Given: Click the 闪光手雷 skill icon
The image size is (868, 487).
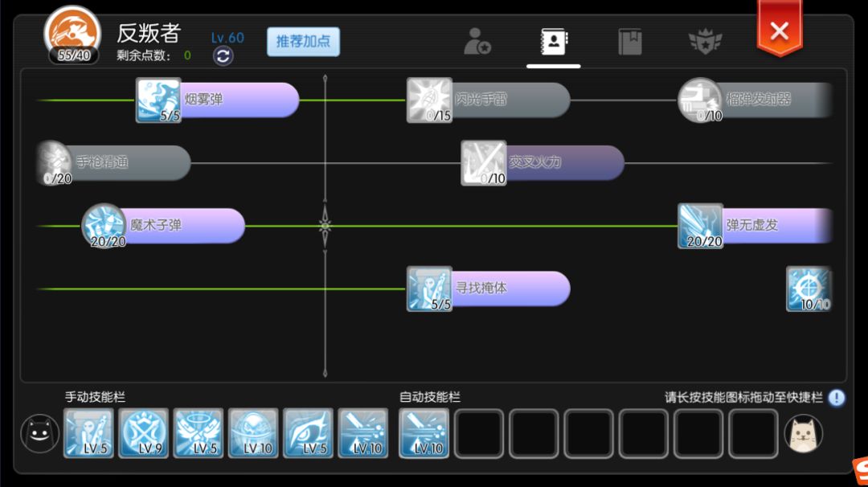Looking at the screenshot, I should point(429,100).
